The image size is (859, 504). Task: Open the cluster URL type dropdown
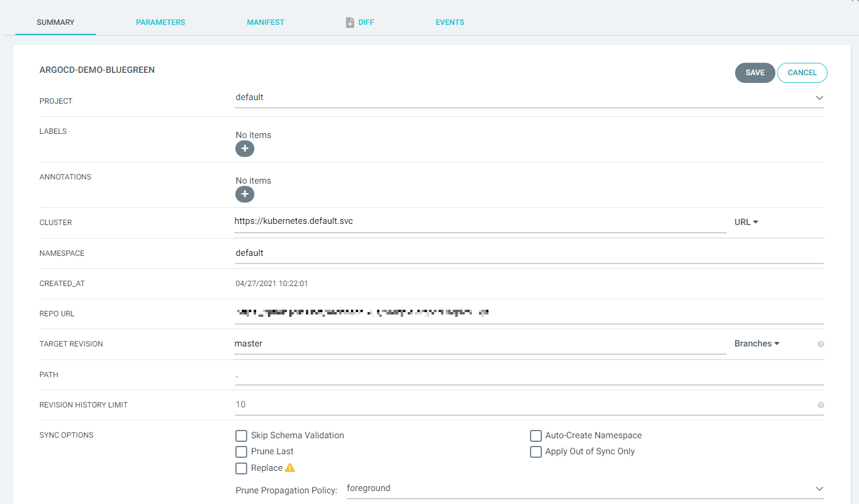click(x=746, y=222)
